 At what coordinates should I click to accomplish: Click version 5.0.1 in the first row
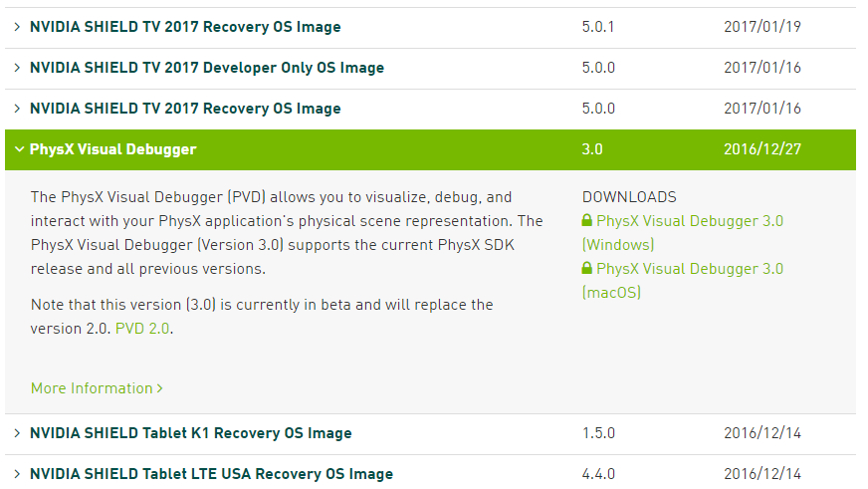pyautogui.click(x=597, y=27)
